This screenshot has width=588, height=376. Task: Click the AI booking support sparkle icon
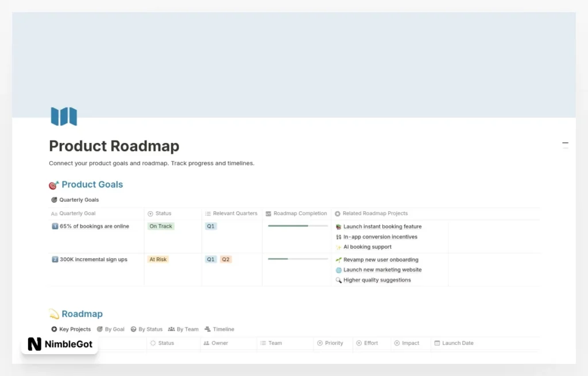[339, 247]
